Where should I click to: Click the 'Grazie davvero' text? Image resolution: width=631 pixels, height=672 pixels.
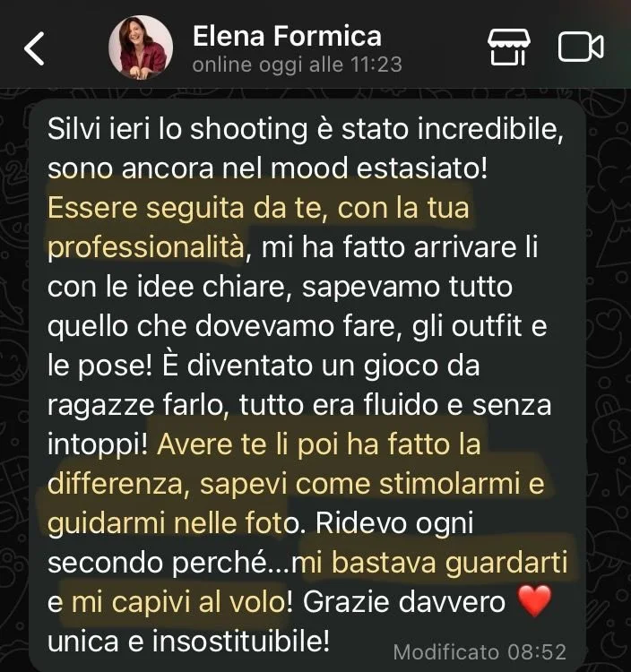[x=404, y=602]
